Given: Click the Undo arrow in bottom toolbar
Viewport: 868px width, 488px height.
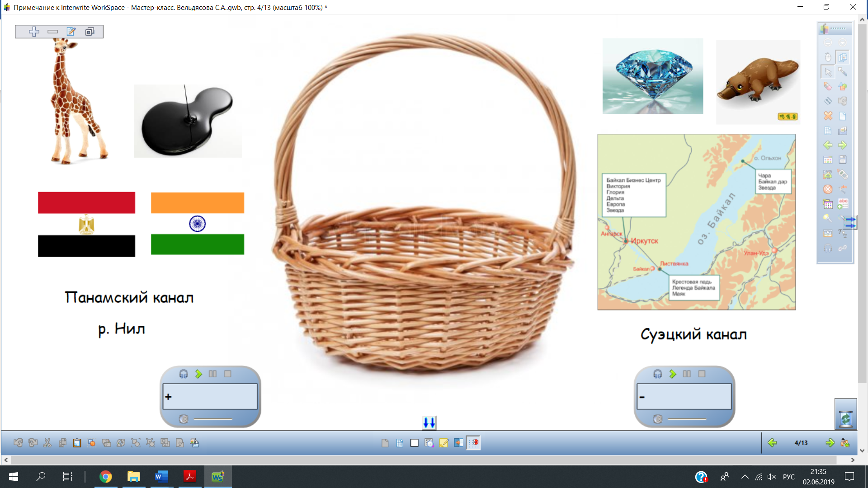Looking at the screenshot, I should point(18,443).
